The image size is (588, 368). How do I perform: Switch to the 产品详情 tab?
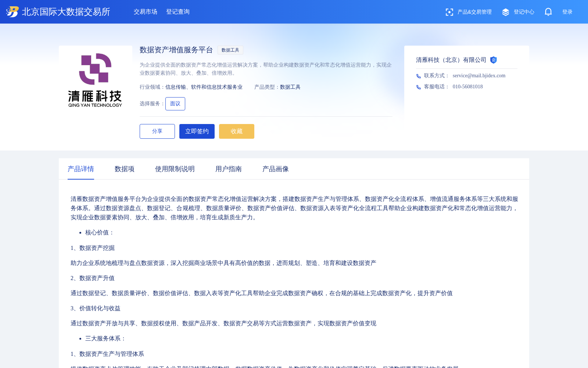[81, 169]
